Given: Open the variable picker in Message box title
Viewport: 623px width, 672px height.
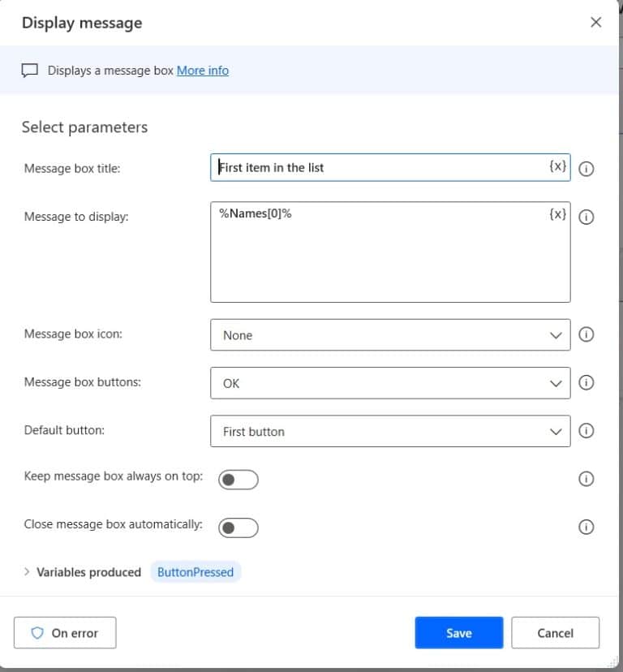Looking at the screenshot, I should point(557,166).
